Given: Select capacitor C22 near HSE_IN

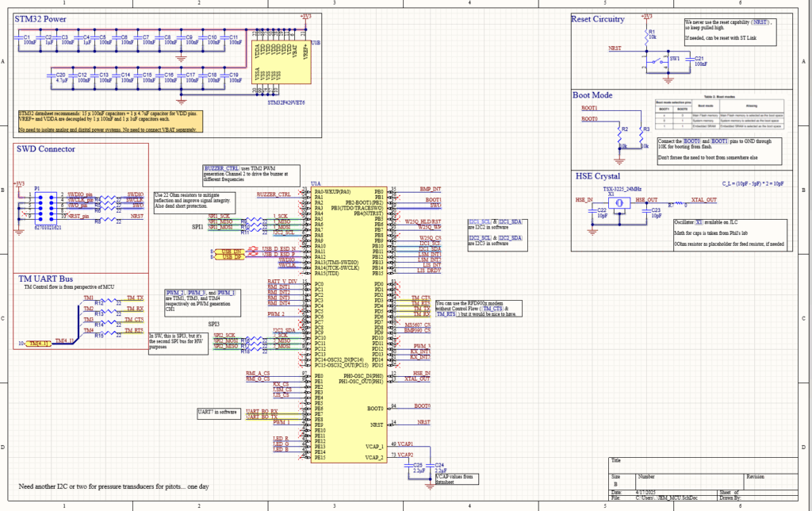Looking at the screenshot, I should [x=602, y=213].
